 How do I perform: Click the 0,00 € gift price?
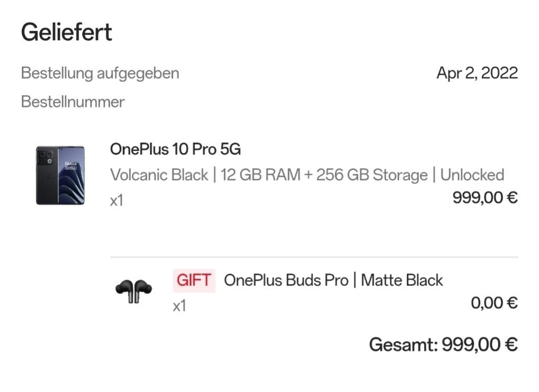494,303
